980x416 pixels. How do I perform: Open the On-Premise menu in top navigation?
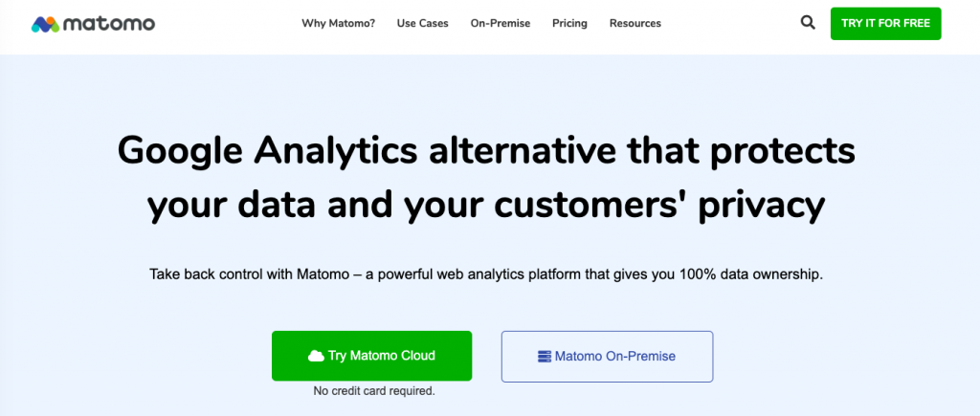tap(500, 23)
